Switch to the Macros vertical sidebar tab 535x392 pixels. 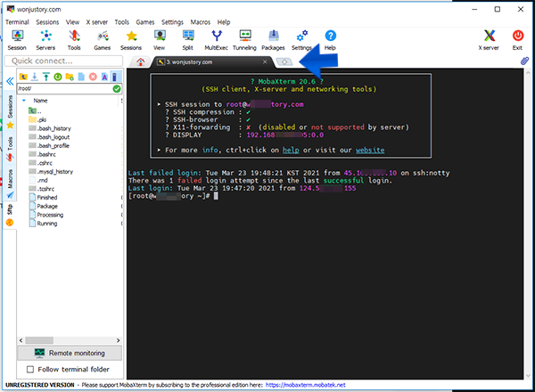[10, 183]
